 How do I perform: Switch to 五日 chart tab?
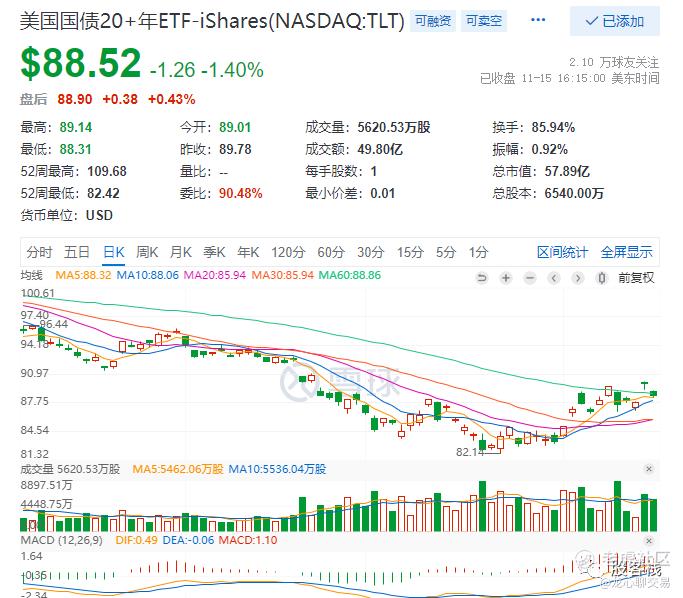tap(77, 252)
